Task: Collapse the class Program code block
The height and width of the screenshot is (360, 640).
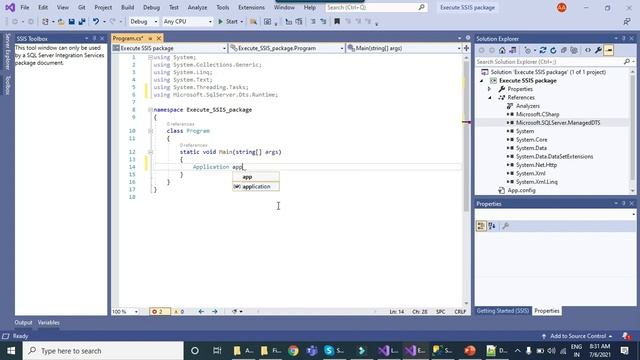Action: [x=150, y=131]
